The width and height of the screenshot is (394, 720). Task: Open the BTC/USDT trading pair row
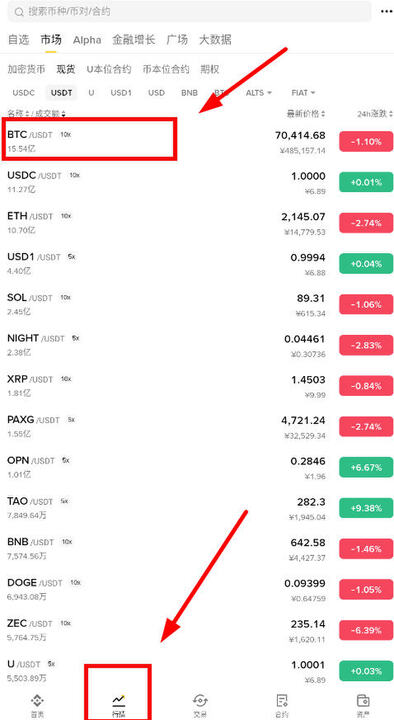(197, 142)
